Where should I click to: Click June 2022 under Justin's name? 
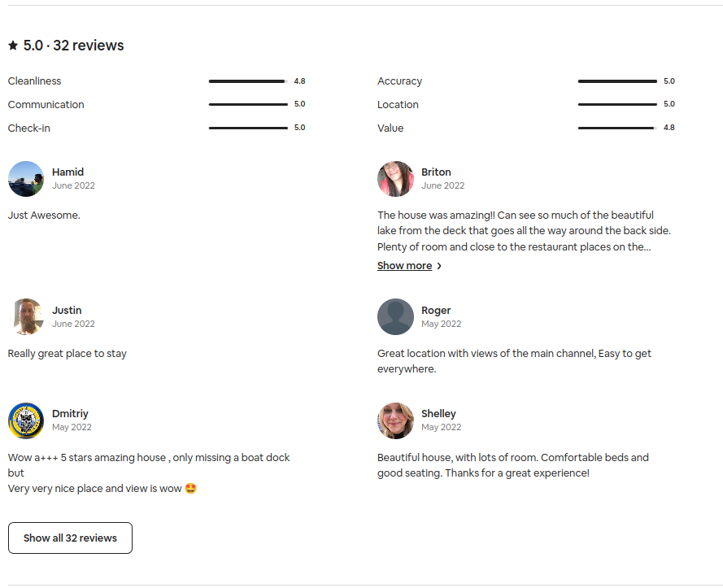[73, 324]
